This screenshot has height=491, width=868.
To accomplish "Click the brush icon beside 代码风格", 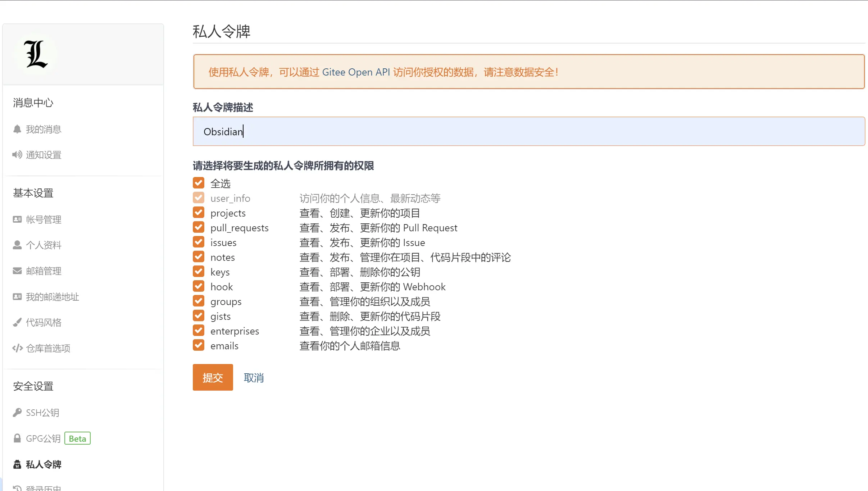I will (17, 322).
